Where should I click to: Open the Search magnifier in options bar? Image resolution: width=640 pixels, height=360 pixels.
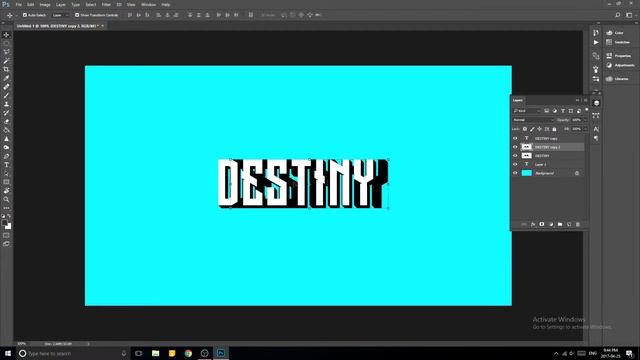pos(618,15)
